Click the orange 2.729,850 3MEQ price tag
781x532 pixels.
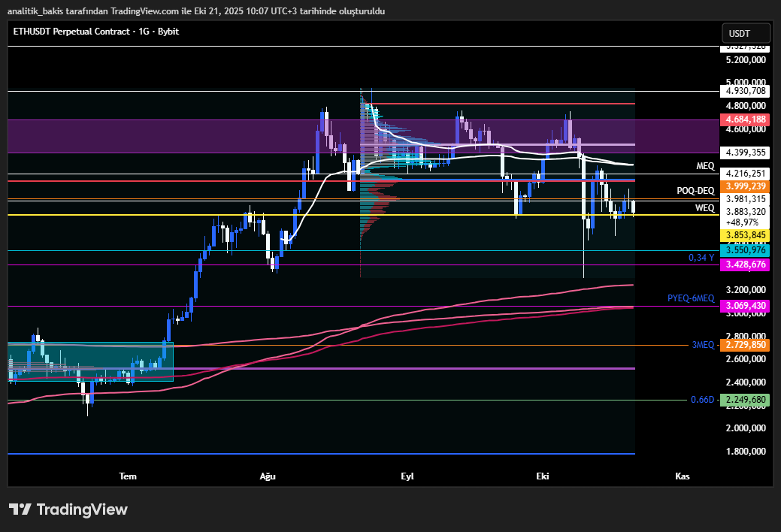(x=744, y=345)
